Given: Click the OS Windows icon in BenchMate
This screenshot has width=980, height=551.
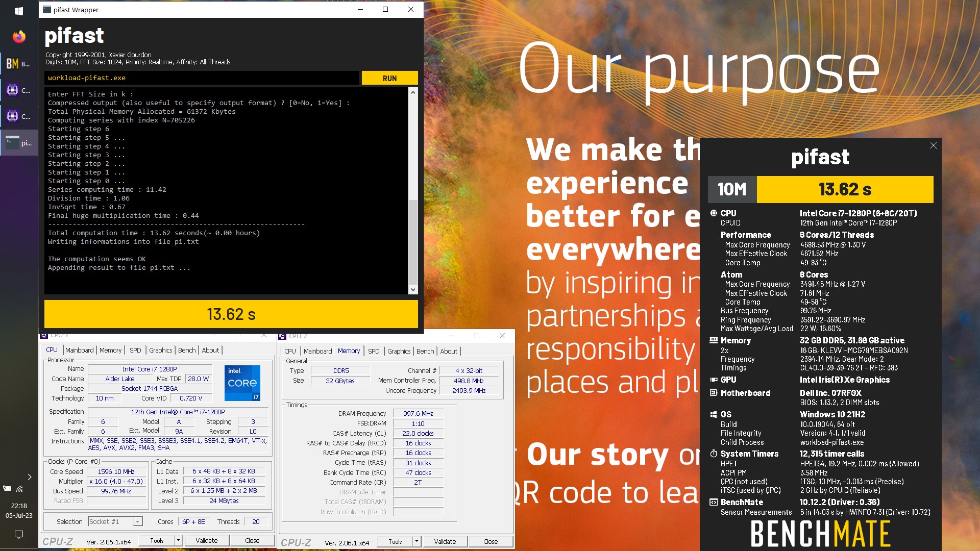Looking at the screenshot, I should [714, 414].
